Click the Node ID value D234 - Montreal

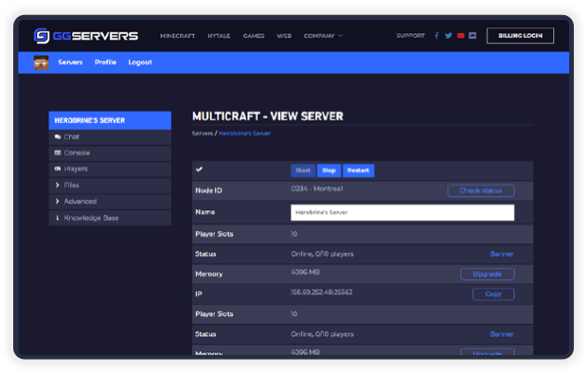click(x=317, y=188)
